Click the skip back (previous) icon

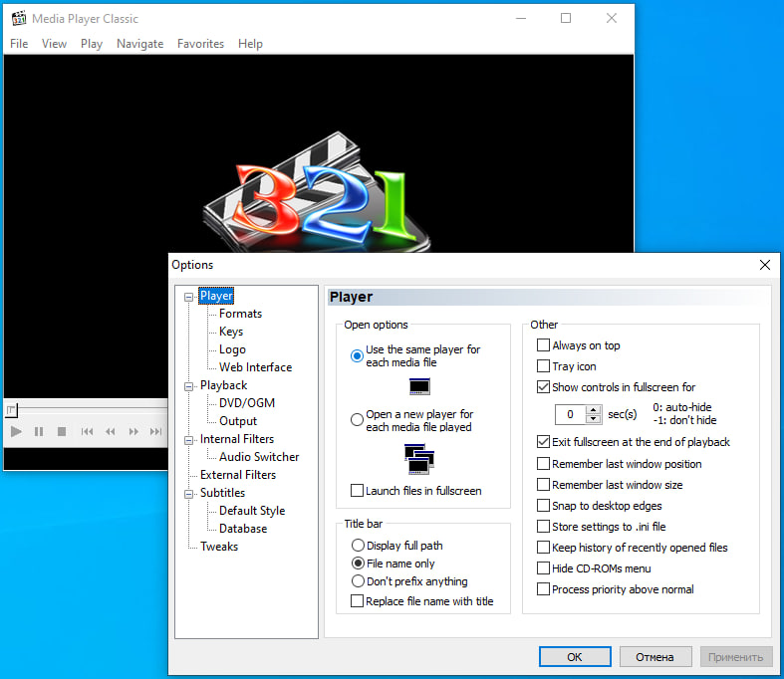(x=87, y=431)
